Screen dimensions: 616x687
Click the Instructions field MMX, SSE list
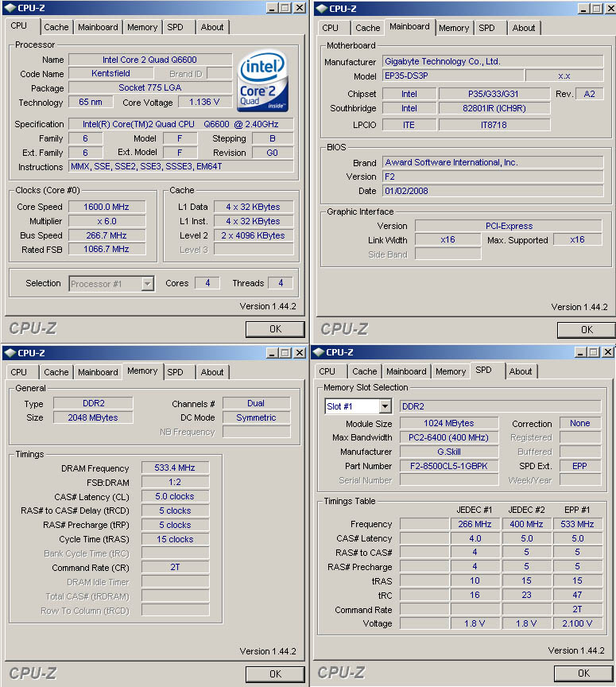(x=181, y=166)
